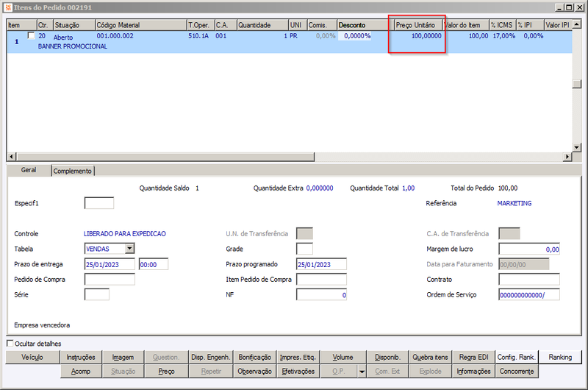Click the O.P. button
This screenshot has height=390, width=588.
point(339,371)
